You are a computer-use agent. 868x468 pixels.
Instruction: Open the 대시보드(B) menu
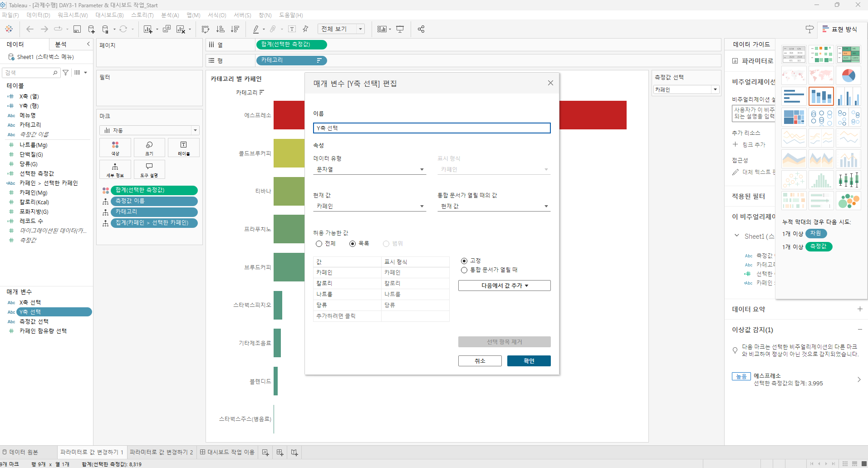coord(109,15)
